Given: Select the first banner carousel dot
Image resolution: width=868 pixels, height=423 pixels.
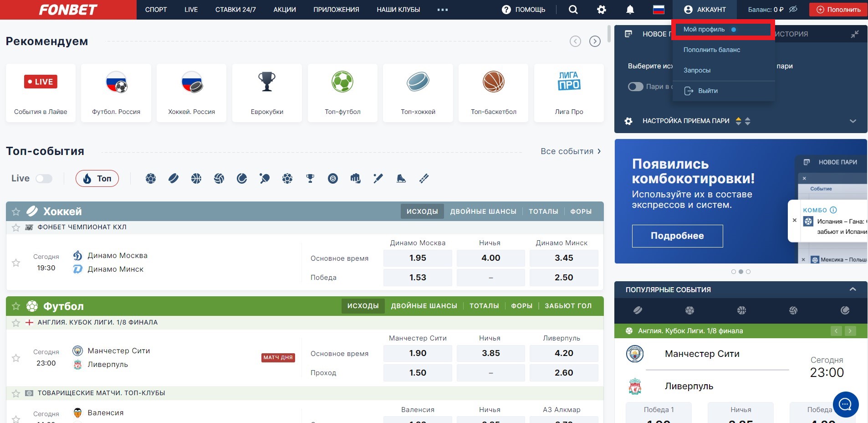Looking at the screenshot, I should (734, 272).
